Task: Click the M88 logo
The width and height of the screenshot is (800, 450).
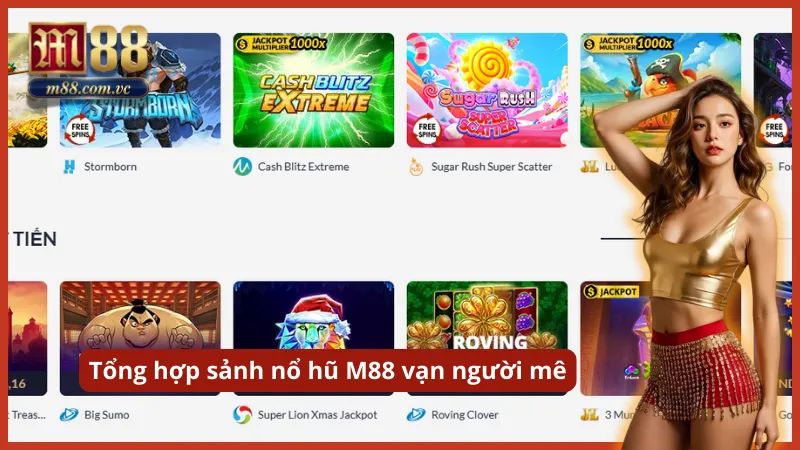Action: click(89, 50)
